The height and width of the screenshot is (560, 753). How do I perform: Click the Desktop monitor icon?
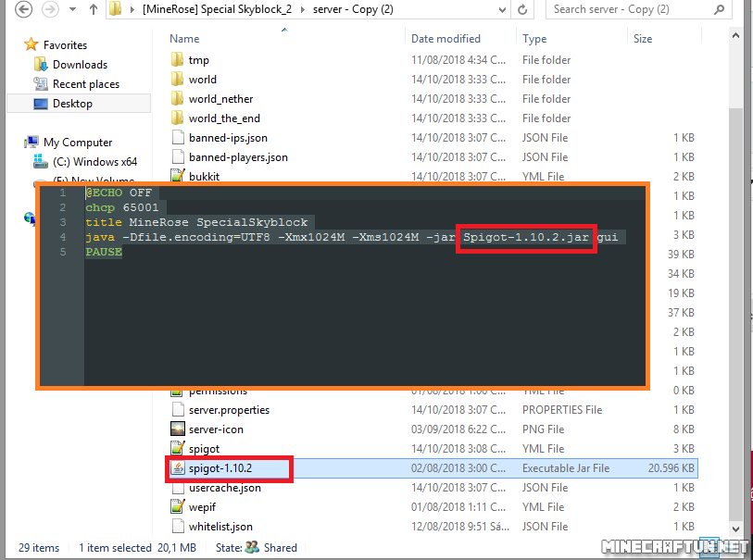click(x=41, y=104)
